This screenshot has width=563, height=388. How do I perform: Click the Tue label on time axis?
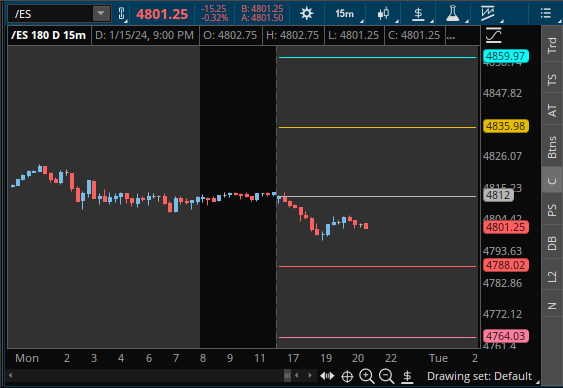(438, 358)
